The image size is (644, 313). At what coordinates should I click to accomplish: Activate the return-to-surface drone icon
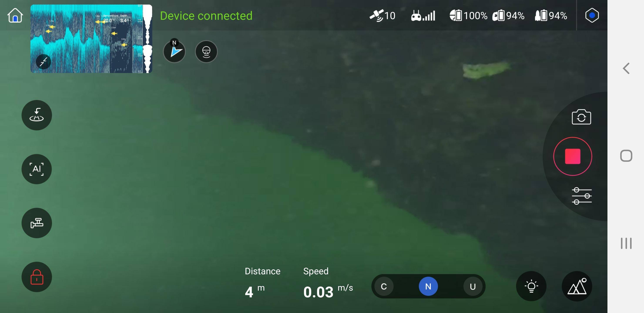(x=37, y=115)
